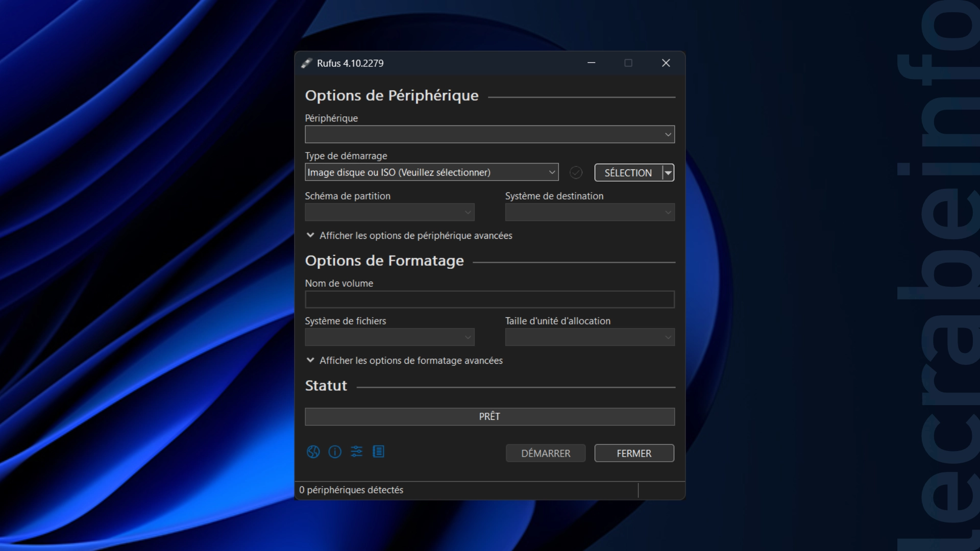Click in the Nom de volume field
The image size is (980, 551).
point(489,299)
